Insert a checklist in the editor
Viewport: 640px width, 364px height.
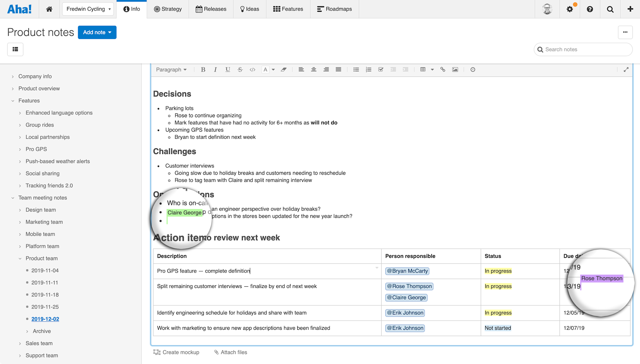[380, 69]
